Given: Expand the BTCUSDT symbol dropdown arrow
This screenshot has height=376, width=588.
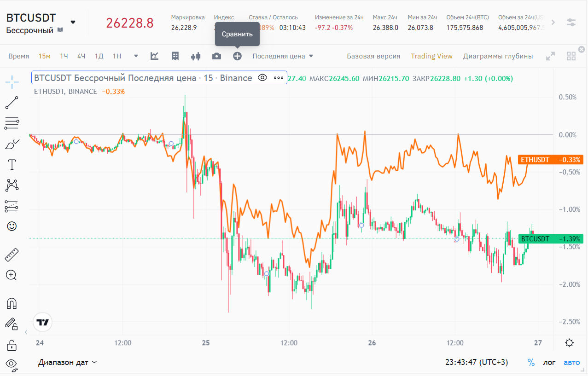Looking at the screenshot, I should (73, 22).
